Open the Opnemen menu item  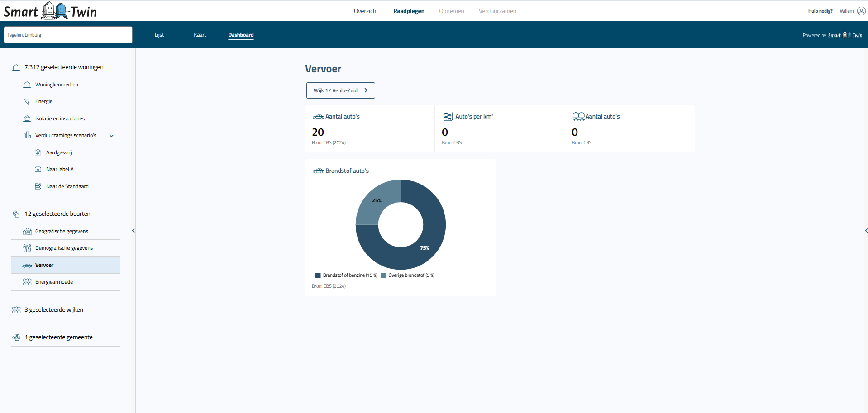(451, 11)
